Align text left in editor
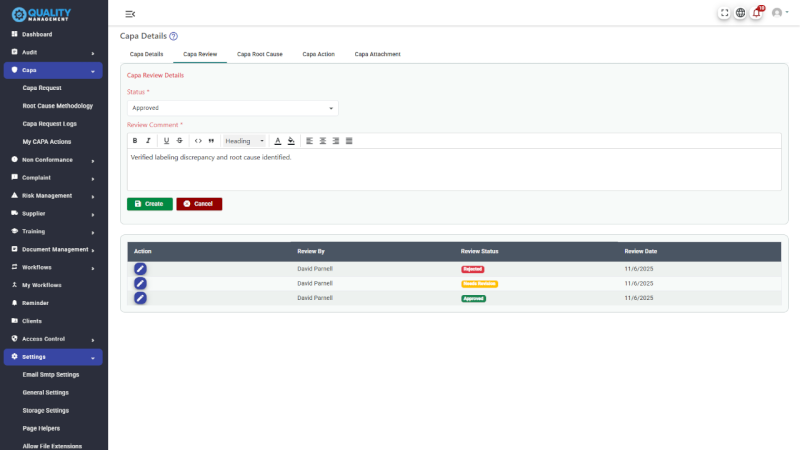This screenshot has height=450, width=800. point(309,141)
